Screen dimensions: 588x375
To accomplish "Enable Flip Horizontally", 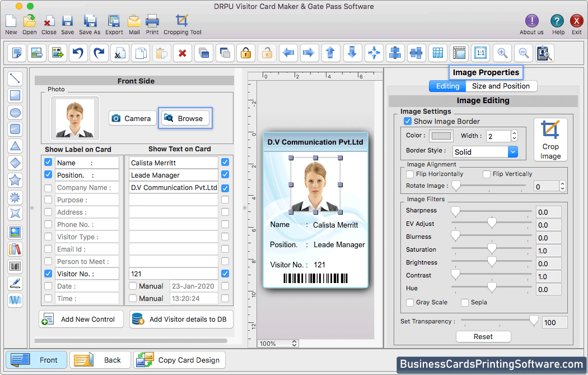I will tap(410, 174).
